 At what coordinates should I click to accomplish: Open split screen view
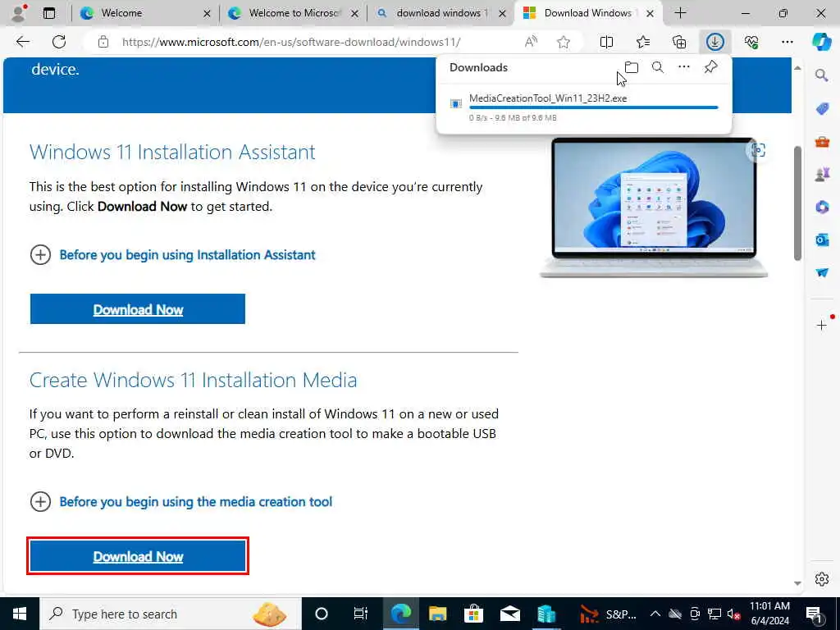[x=606, y=42]
